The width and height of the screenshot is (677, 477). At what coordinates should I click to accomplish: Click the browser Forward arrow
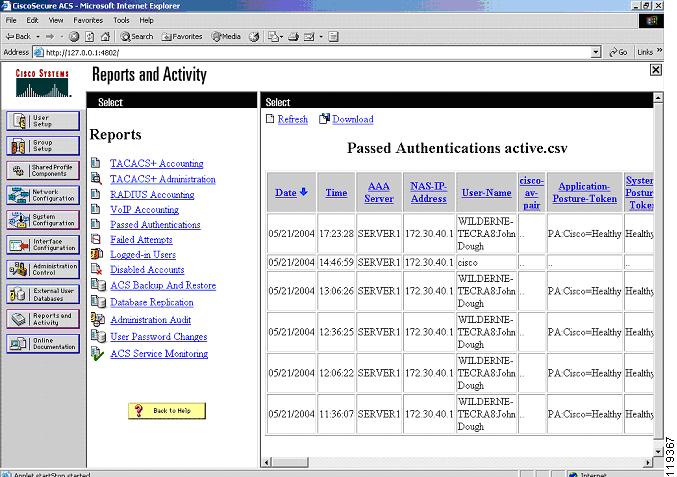[x=51, y=37]
